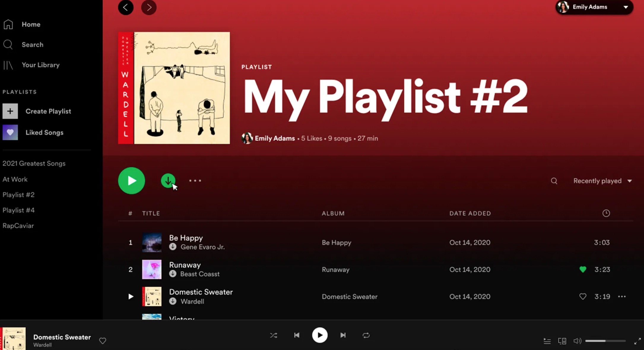Adjust the volume slider
The width and height of the screenshot is (644, 350).
tap(605, 341)
